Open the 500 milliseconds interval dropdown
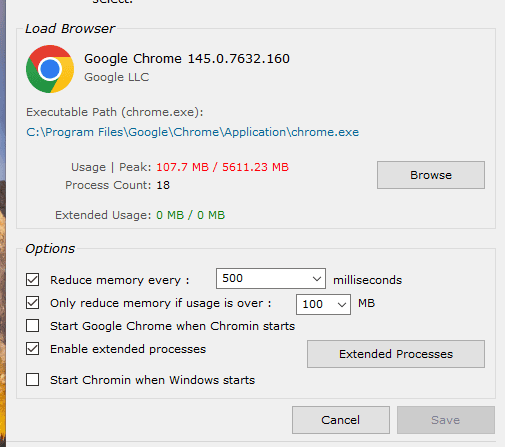 (x=271, y=278)
